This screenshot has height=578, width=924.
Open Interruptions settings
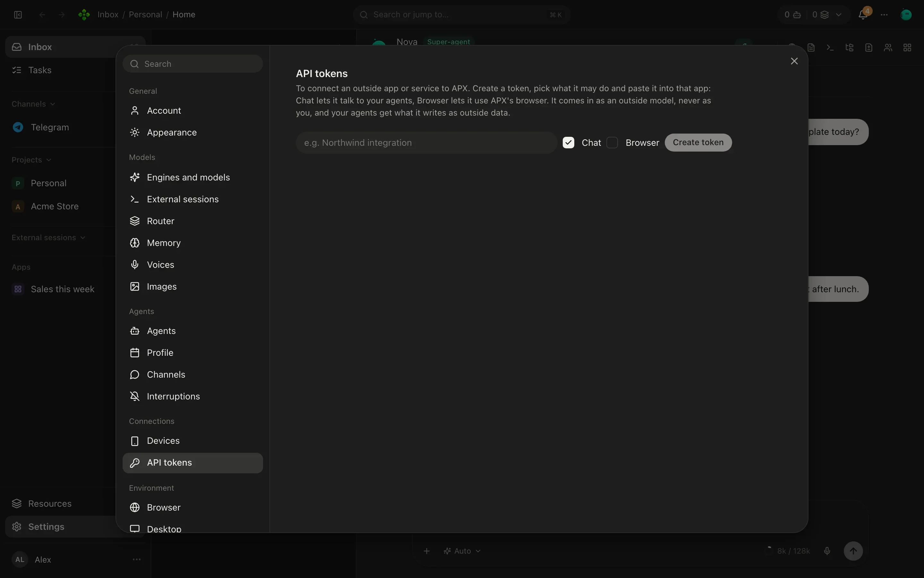click(x=193, y=396)
